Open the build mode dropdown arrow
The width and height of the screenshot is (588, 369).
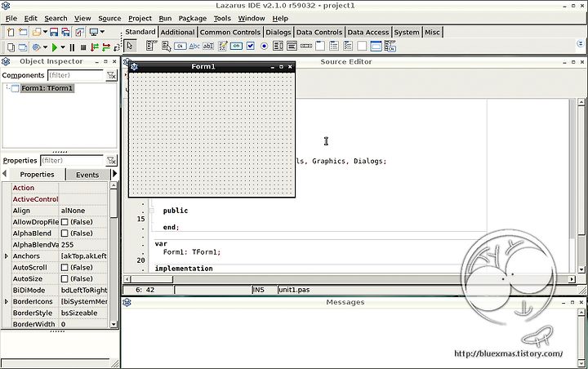[46, 47]
